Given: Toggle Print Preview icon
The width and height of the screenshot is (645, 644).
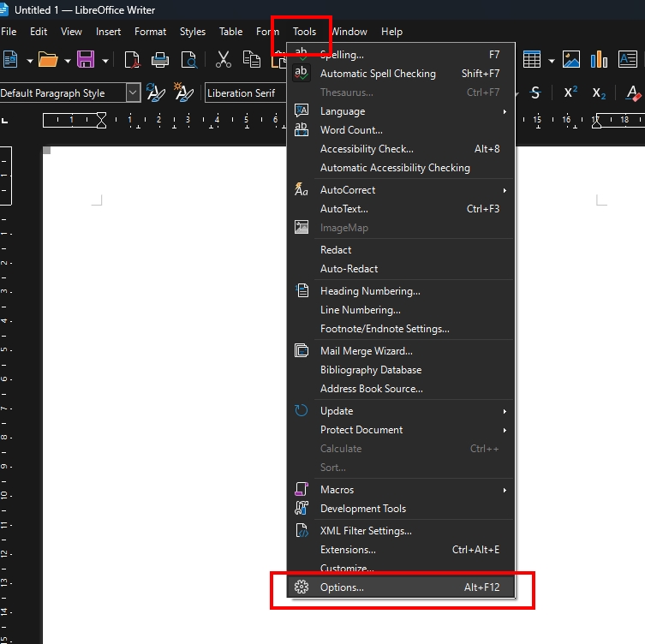Looking at the screenshot, I should click(x=189, y=60).
